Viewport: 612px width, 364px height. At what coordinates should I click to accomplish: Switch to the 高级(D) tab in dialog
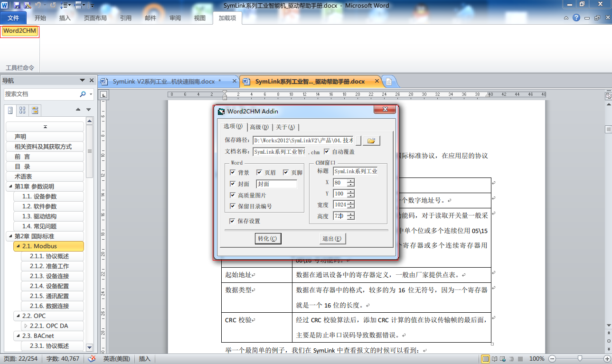[259, 127]
